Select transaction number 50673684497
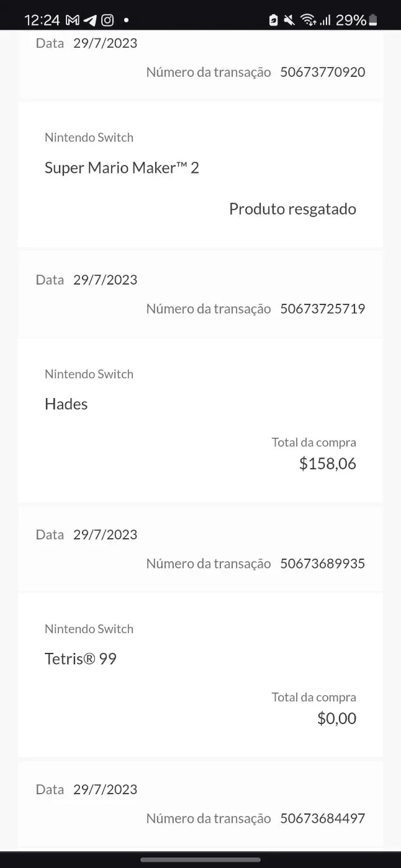The image size is (401, 868). coord(323,818)
